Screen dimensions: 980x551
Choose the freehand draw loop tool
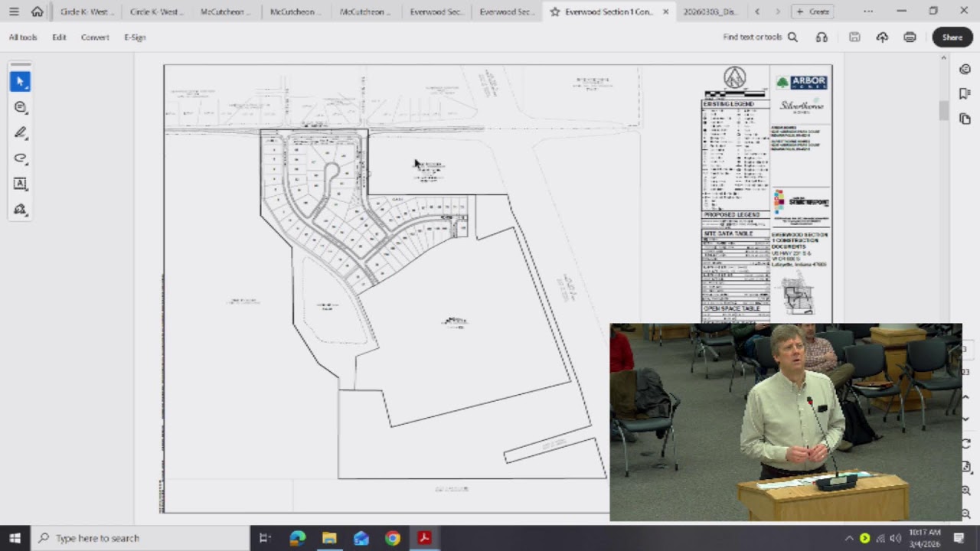tap(20, 158)
